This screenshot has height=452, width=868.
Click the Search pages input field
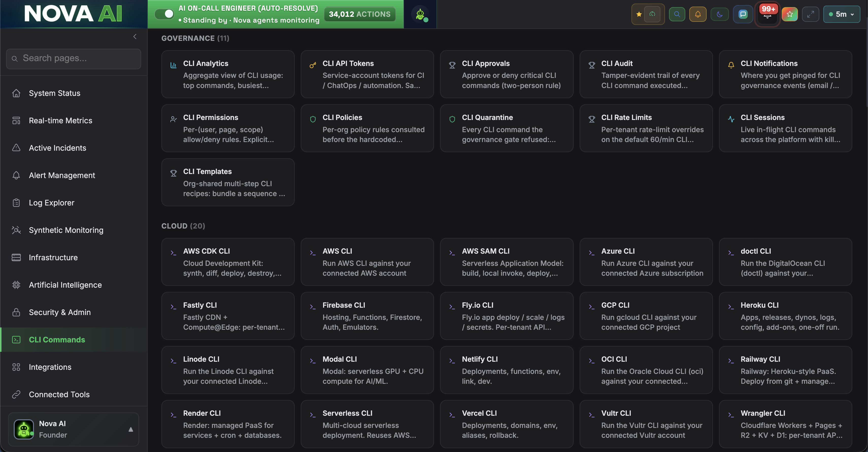[73, 59]
